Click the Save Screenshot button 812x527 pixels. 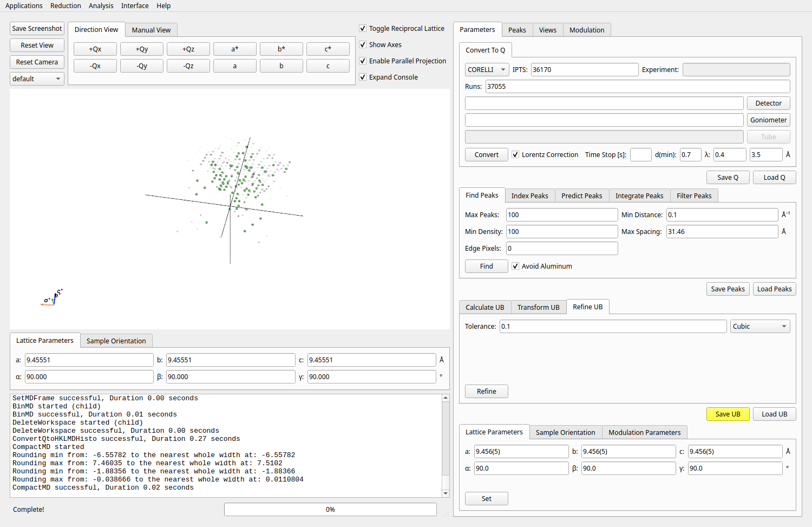coord(37,28)
